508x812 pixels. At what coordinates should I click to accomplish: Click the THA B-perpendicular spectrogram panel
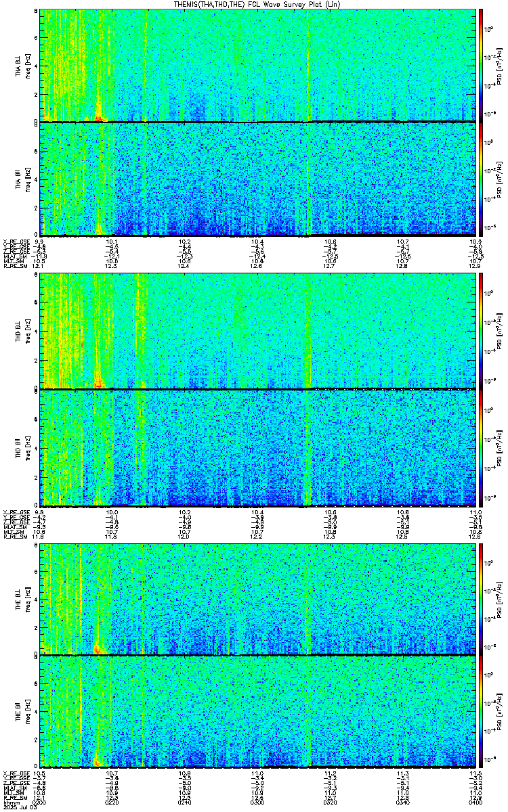[258, 66]
